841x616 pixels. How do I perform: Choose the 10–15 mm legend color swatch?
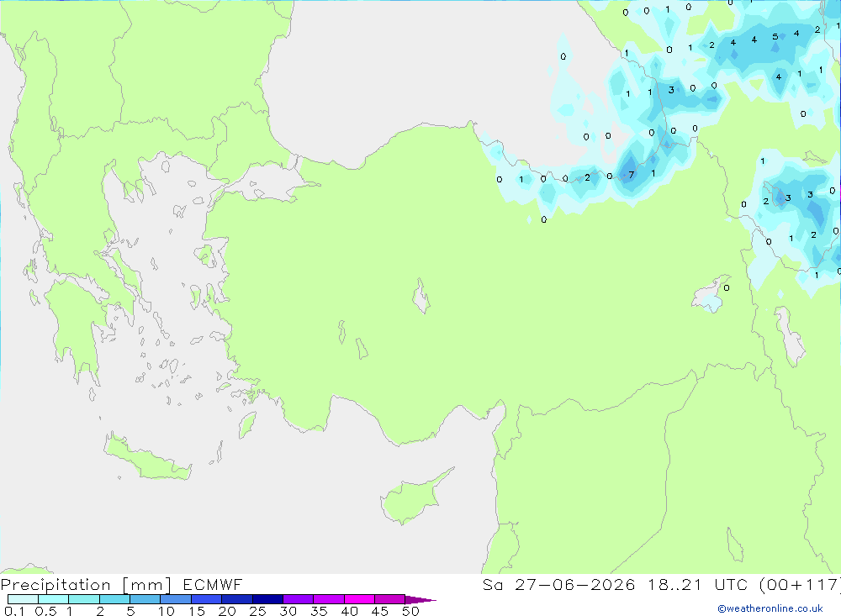click(176, 599)
